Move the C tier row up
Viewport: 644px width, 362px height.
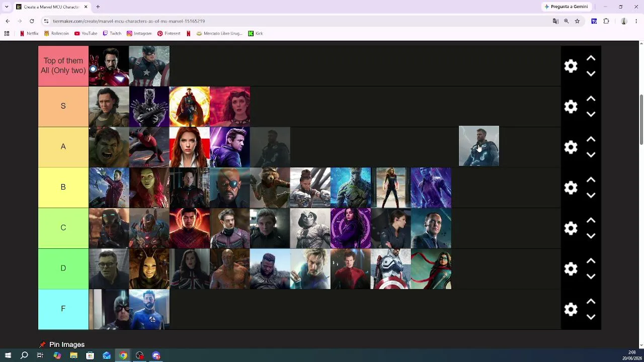[x=591, y=221]
